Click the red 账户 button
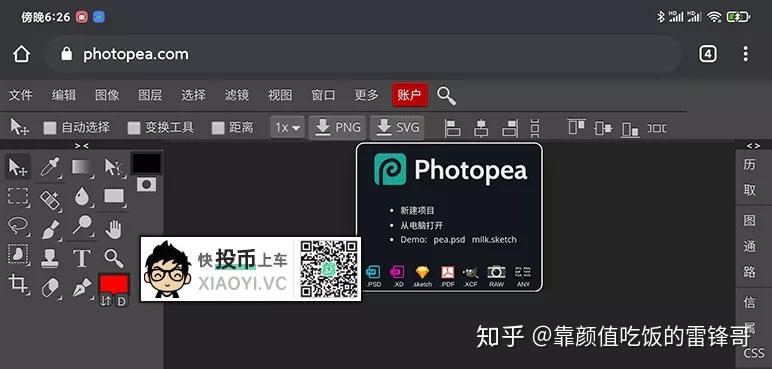Screen dimensions: 772x369 tap(410, 95)
